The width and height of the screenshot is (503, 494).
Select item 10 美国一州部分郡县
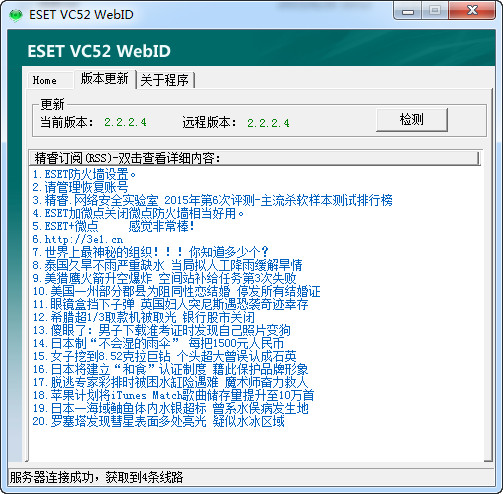[x=176, y=291]
